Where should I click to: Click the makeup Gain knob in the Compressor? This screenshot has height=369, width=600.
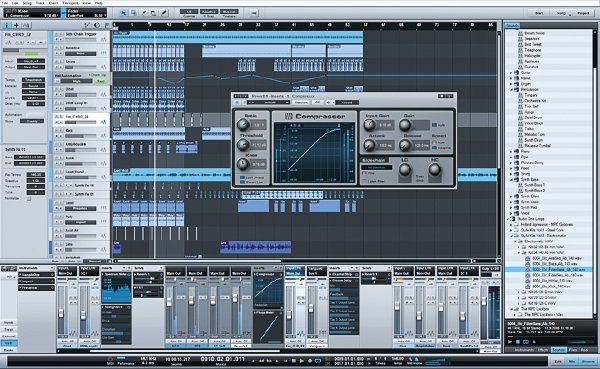click(x=405, y=124)
